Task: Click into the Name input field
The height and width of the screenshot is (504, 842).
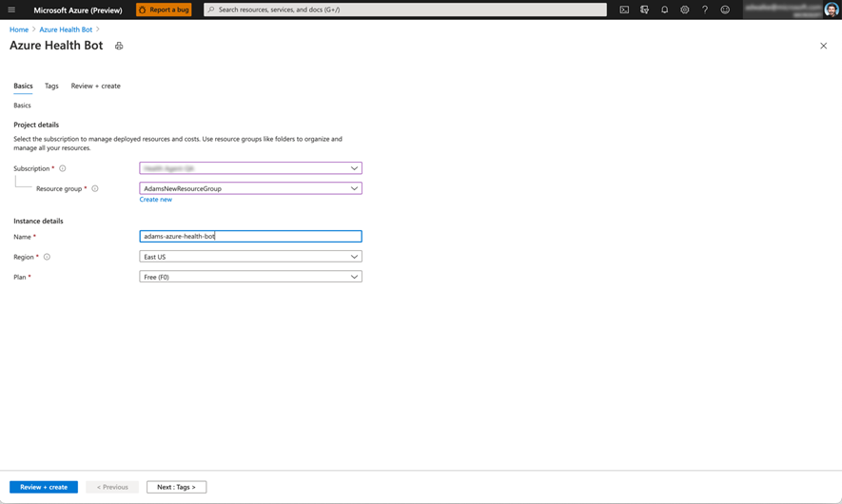Action: coord(251,236)
